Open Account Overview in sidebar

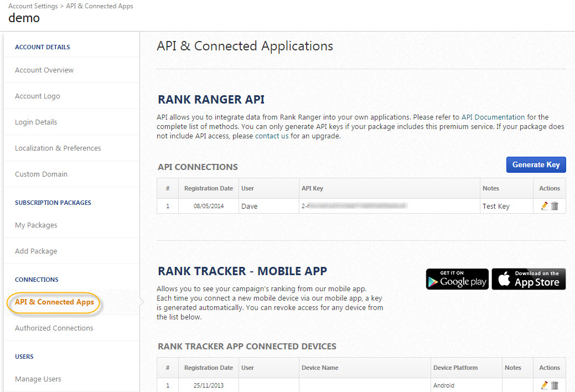click(x=44, y=70)
